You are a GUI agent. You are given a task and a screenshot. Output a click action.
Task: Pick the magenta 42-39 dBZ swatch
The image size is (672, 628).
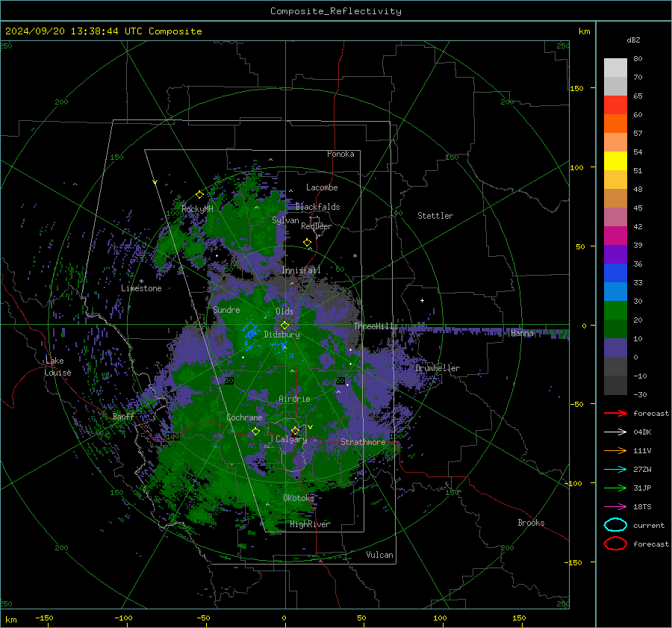615,236
